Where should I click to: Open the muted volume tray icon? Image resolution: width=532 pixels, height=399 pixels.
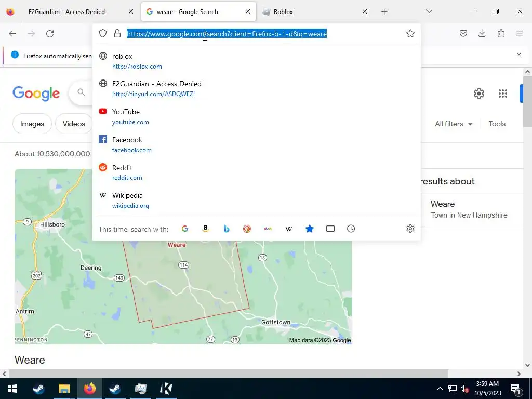point(464,389)
